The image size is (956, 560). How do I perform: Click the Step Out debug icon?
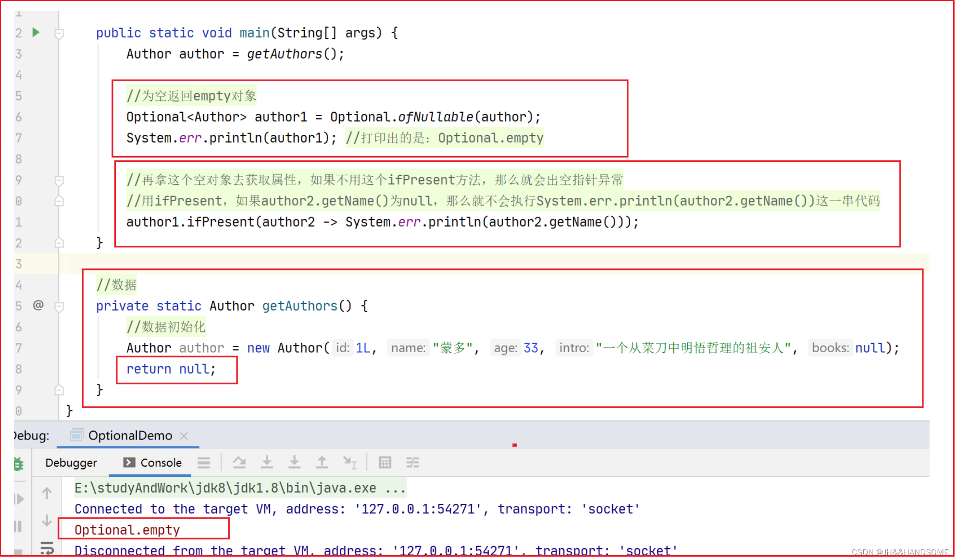[322, 463]
